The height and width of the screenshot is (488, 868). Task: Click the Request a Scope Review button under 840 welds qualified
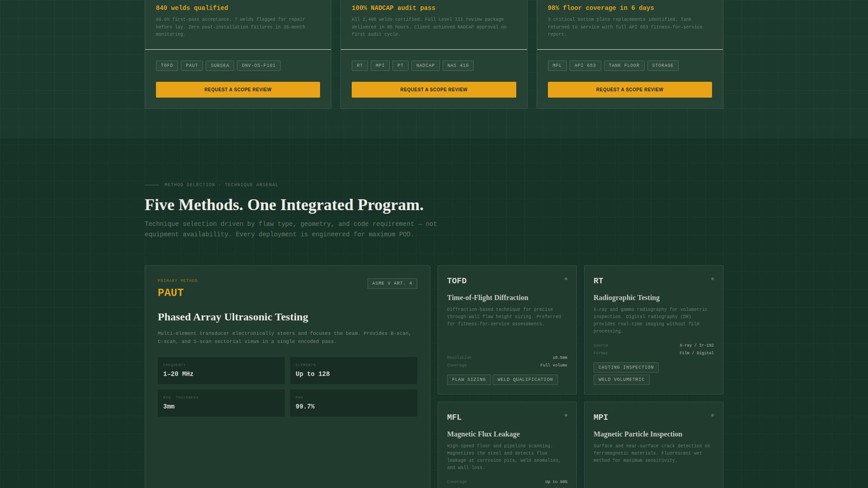tap(237, 89)
